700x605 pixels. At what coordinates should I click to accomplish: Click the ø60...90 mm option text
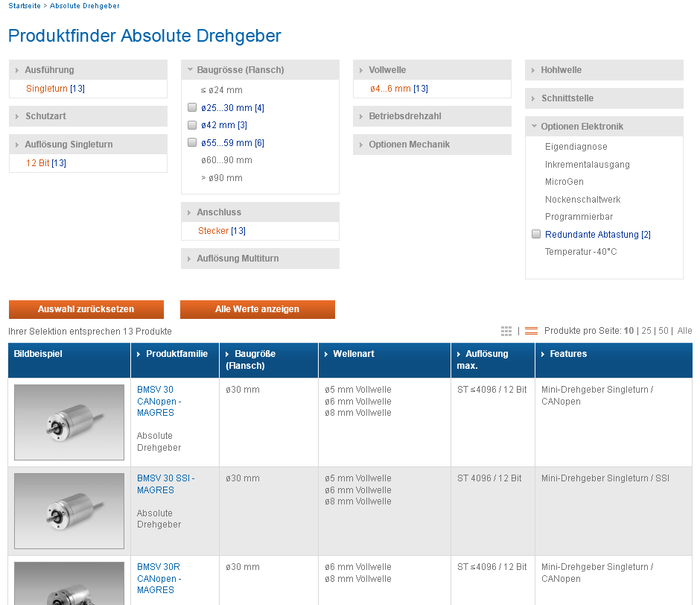pos(226,160)
